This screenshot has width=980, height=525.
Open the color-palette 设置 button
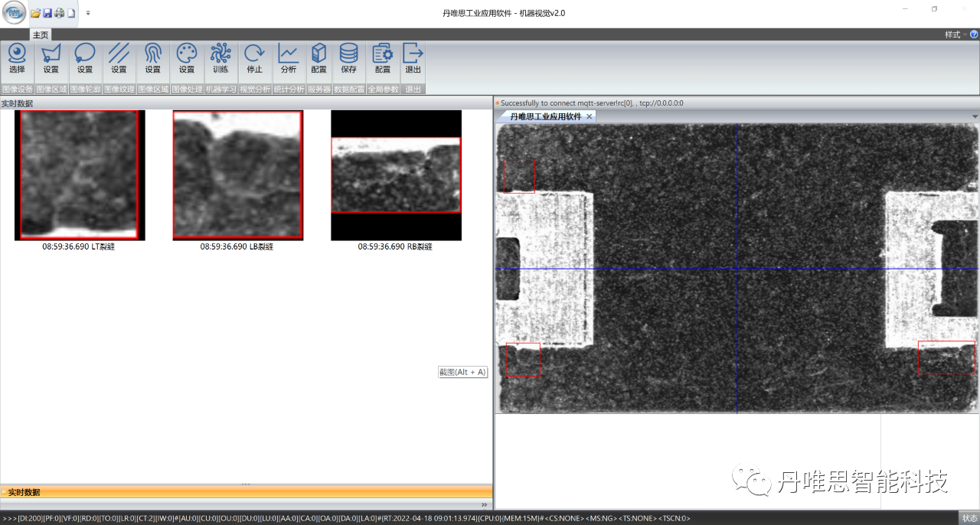click(187, 59)
